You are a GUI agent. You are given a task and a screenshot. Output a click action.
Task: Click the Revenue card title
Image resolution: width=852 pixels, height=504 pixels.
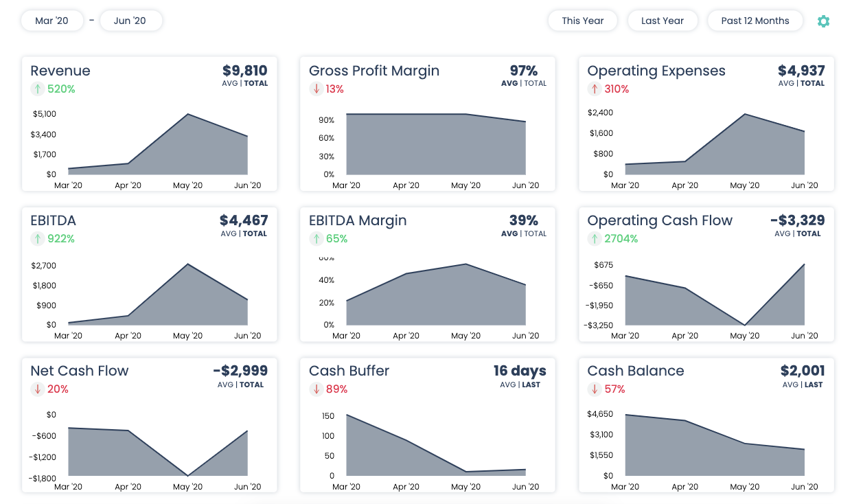[60, 71]
